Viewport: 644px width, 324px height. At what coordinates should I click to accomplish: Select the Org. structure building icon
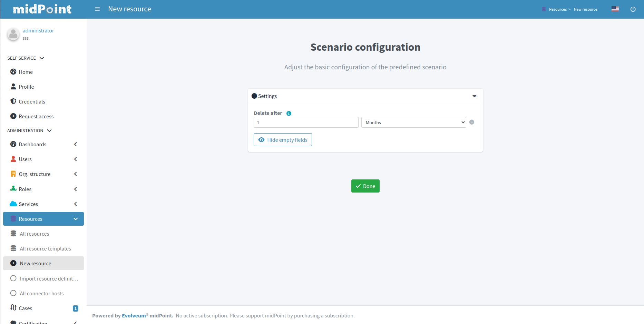pos(13,174)
